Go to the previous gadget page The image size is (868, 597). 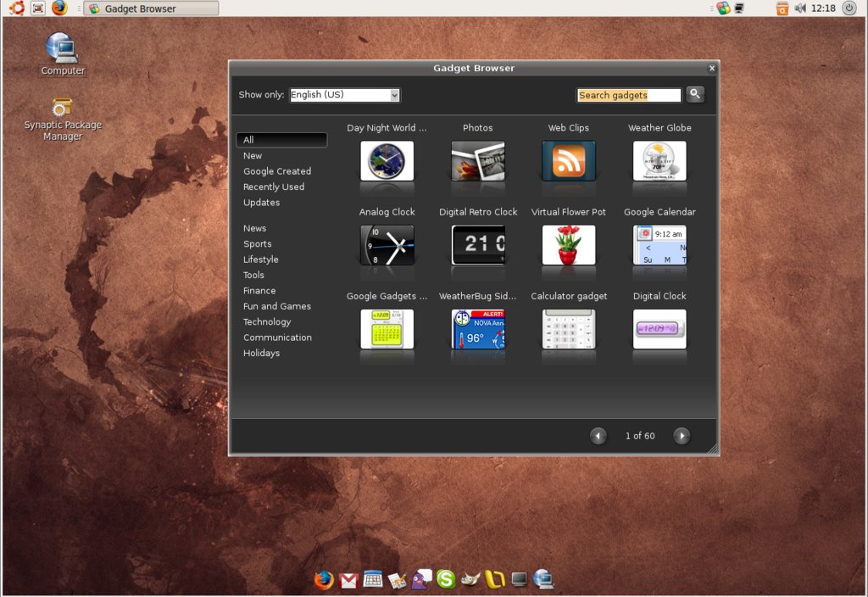click(x=598, y=436)
